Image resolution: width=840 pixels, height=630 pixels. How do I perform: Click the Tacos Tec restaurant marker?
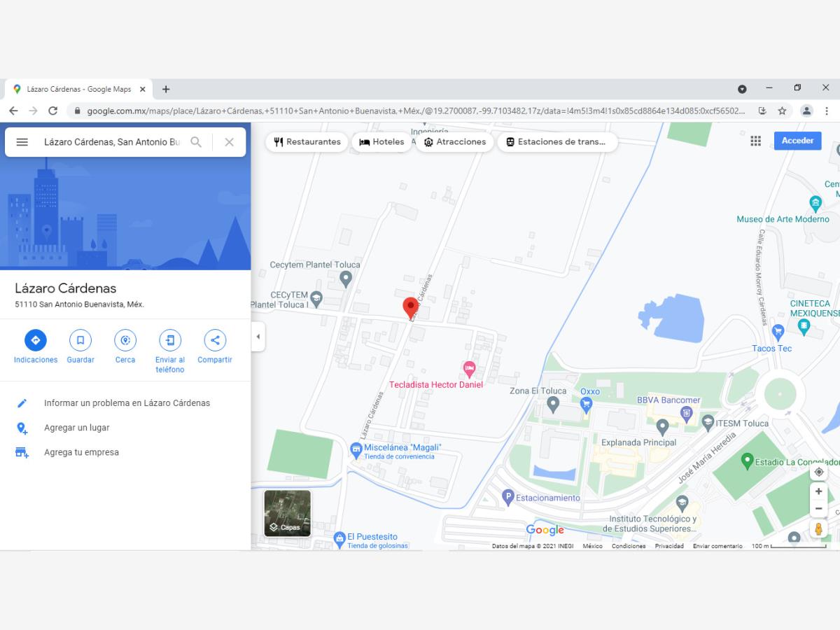tap(778, 331)
